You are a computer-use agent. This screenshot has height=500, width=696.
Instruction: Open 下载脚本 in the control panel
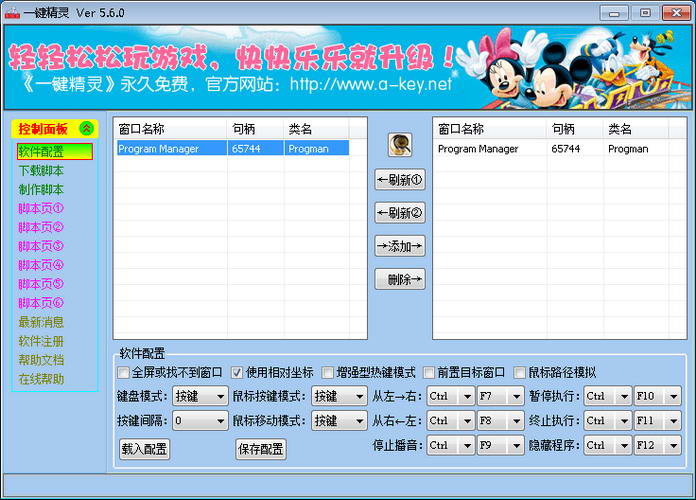pyautogui.click(x=41, y=170)
